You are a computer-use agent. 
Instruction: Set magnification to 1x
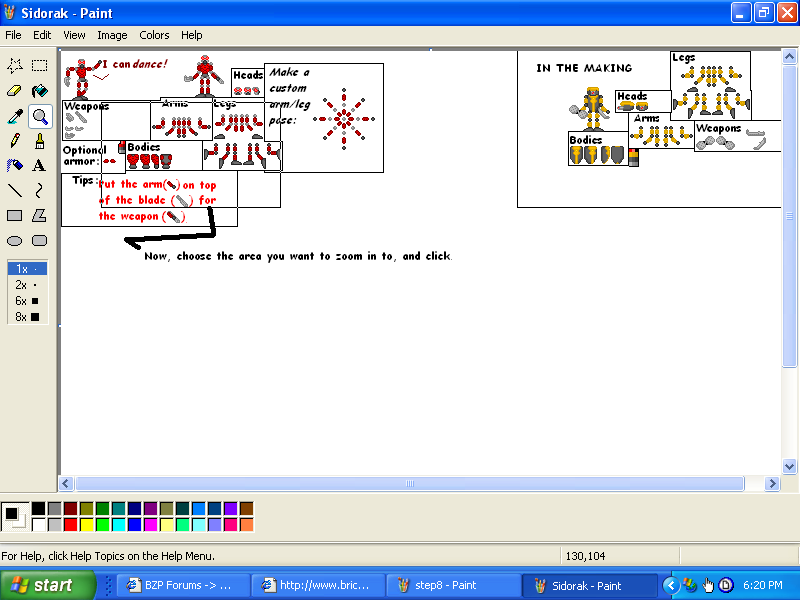[28, 268]
